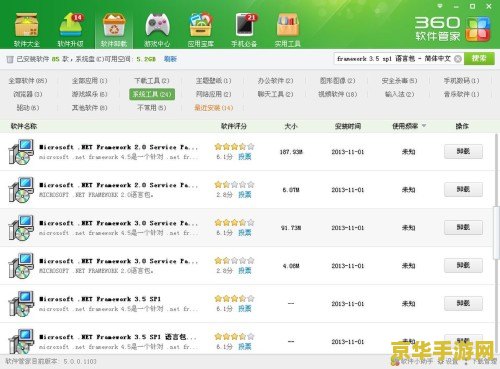Open the 应用宝库 app treasury icon

(x=201, y=29)
